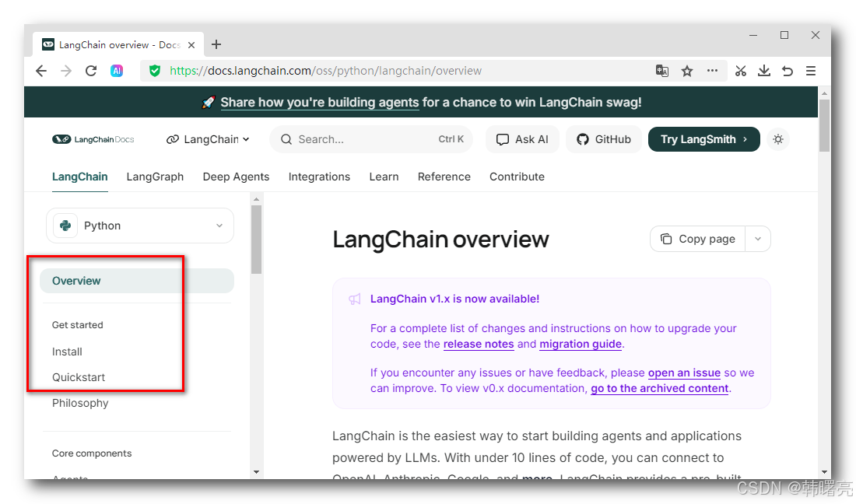Click the scissors clipping icon in toolbar
The height and width of the screenshot is (504, 856).
coord(740,71)
